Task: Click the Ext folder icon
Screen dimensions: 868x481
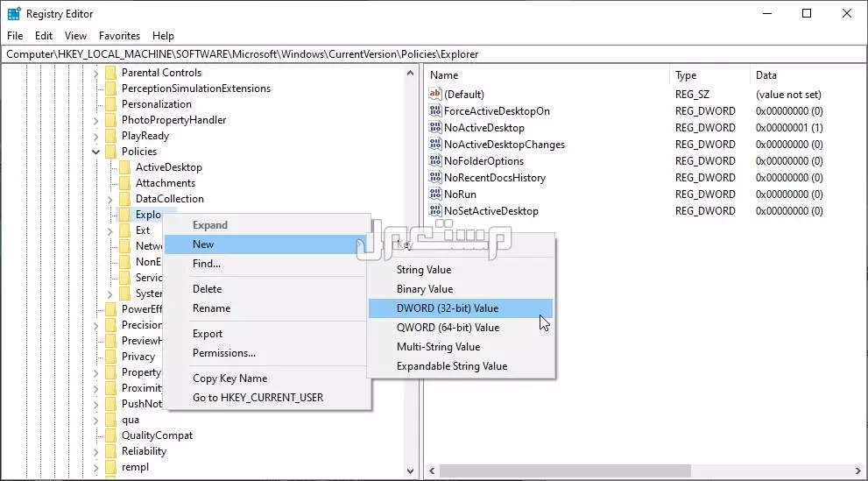Action: point(125,230)
